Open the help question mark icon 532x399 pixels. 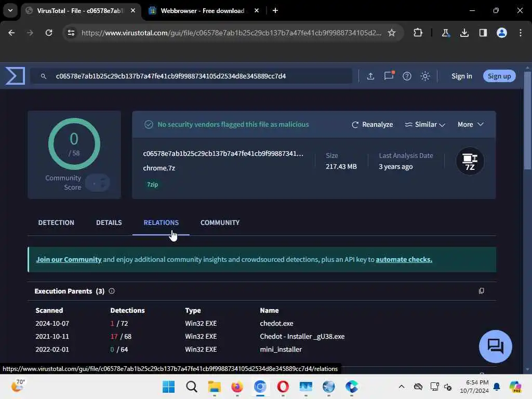[407, 76]
